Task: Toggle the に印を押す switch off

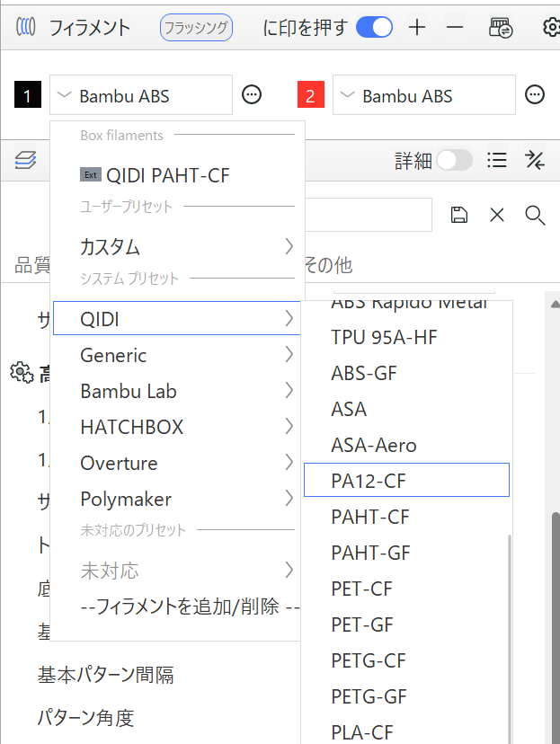Action: 374,28
